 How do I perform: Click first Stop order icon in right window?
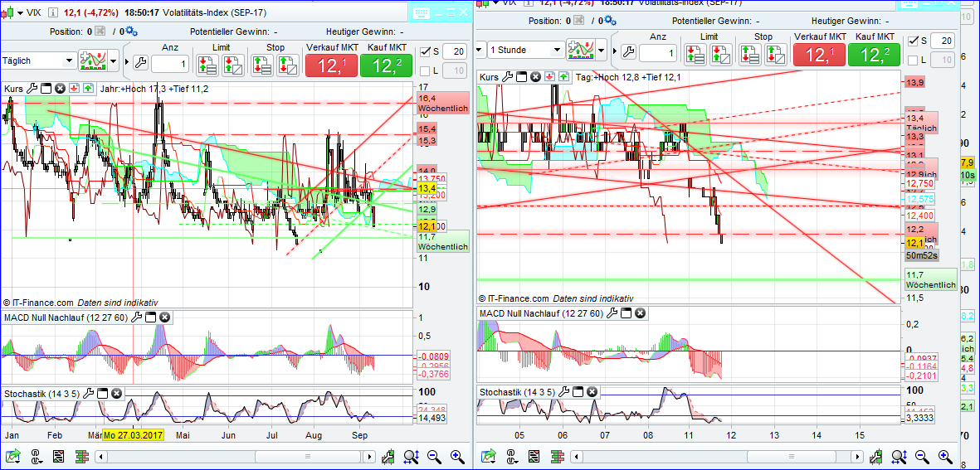[749, 54]
